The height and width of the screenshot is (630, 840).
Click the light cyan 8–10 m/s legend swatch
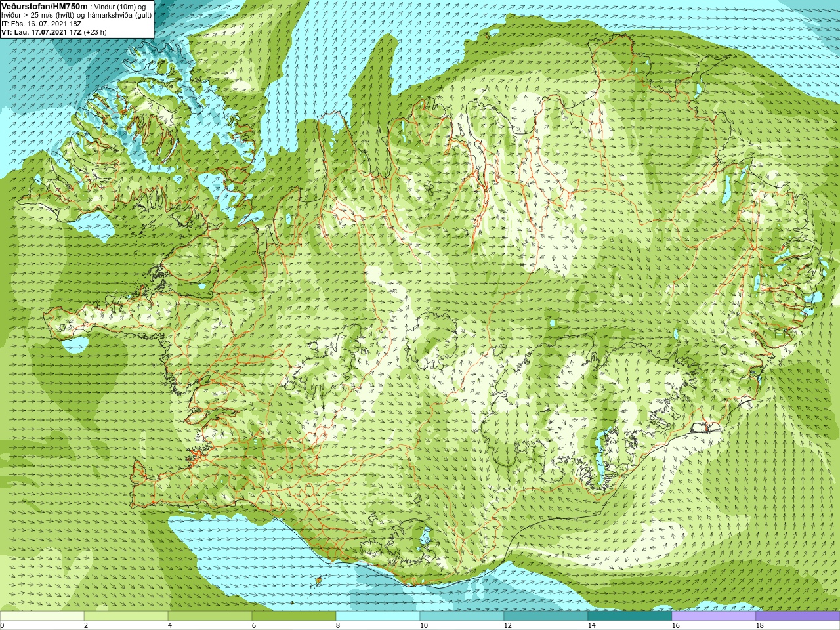pyautogui.click(x=378, y=616)
